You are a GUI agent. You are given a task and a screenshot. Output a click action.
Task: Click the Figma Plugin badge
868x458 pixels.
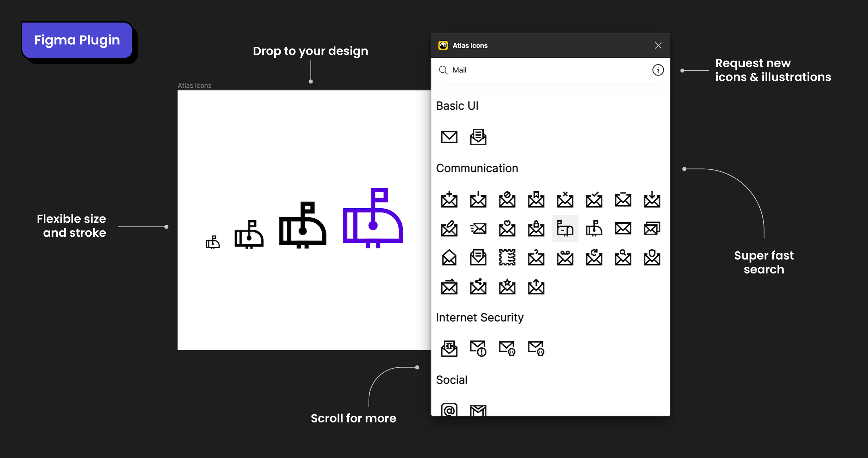[77, 40]
